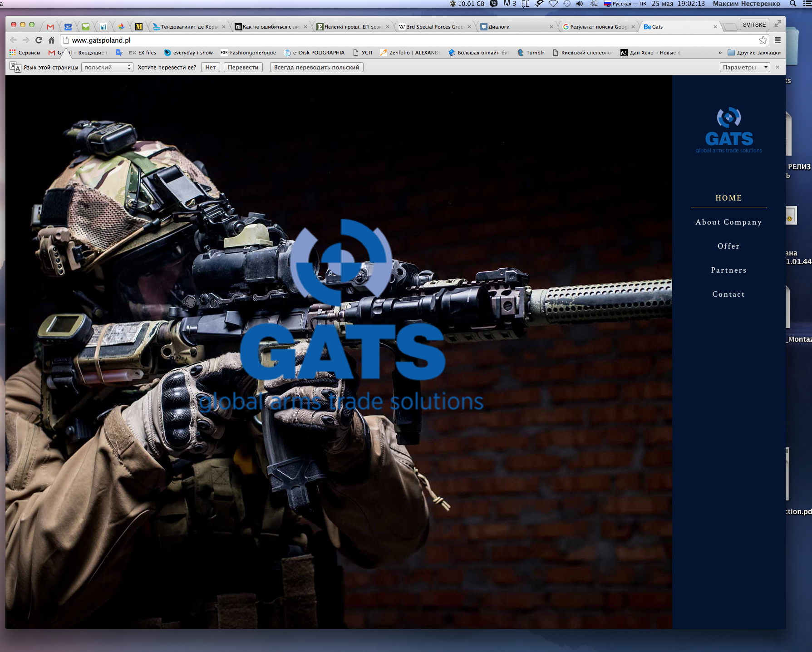The height and width of the screenshot is (652, 812).
Task: Close the translation bar
Action: pos(778,67)
